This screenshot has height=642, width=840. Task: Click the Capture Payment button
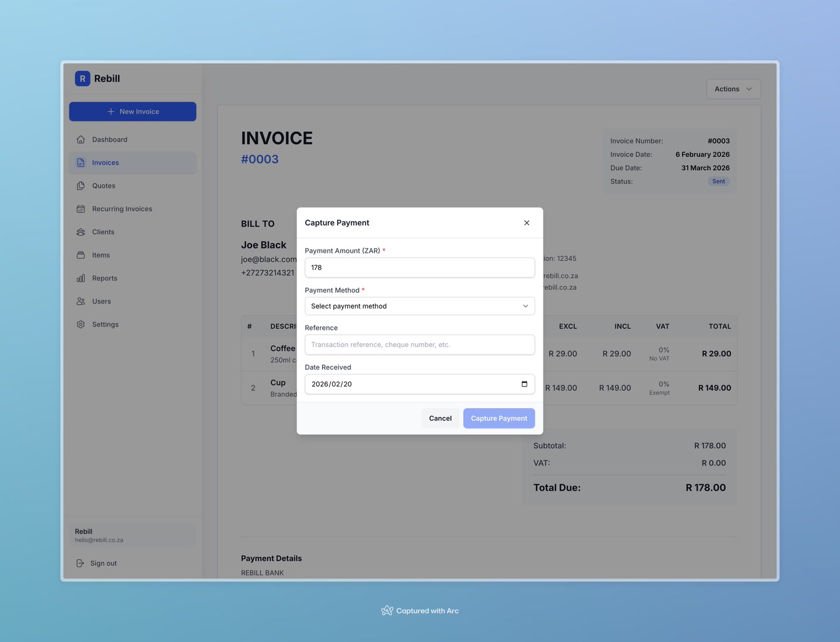[x=499, y=418]
